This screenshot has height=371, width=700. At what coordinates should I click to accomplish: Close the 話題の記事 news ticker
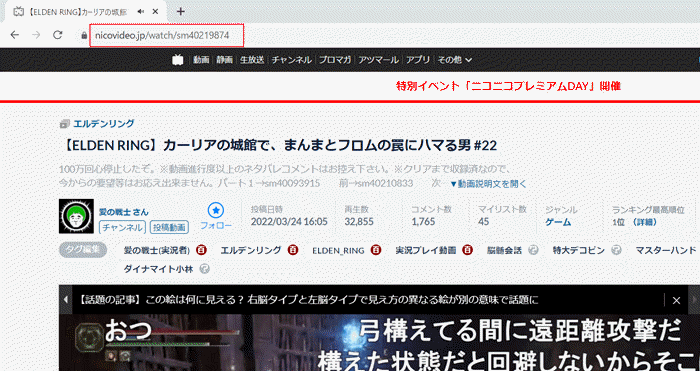[x=676, y=300]
